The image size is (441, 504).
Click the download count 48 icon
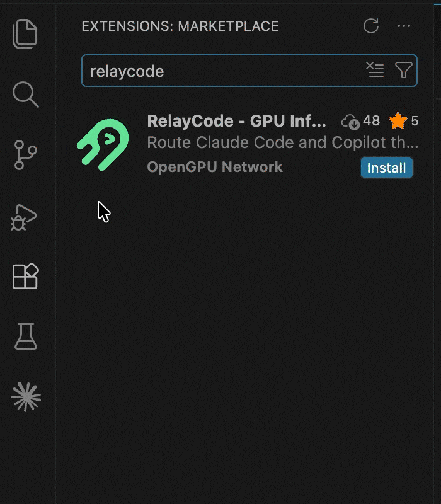350,122
